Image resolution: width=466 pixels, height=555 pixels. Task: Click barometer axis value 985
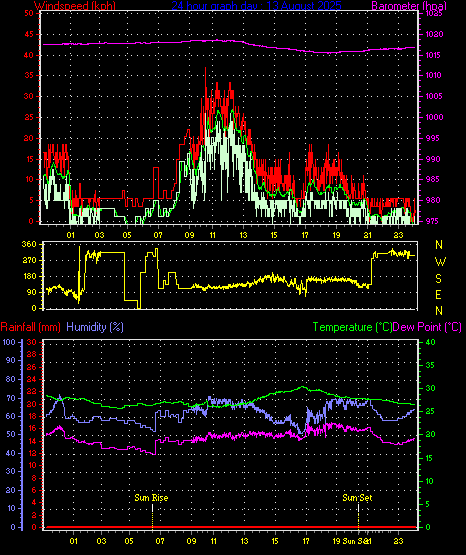pyautogui.click(x=433, y=179)
